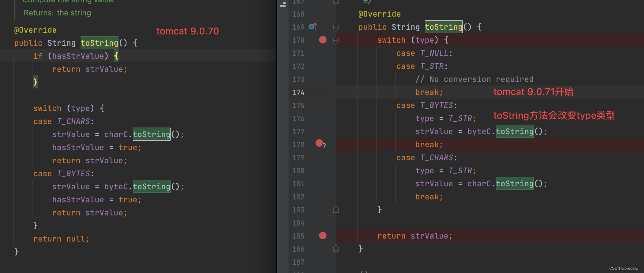Click 'switch (type)' in left pane

(64, 108)
